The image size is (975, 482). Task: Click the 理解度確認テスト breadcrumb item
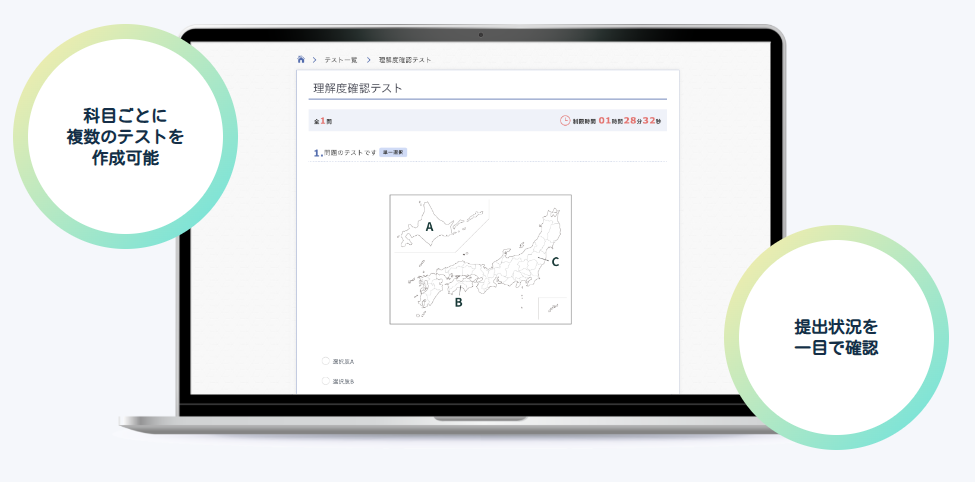[x=405, y=60]
